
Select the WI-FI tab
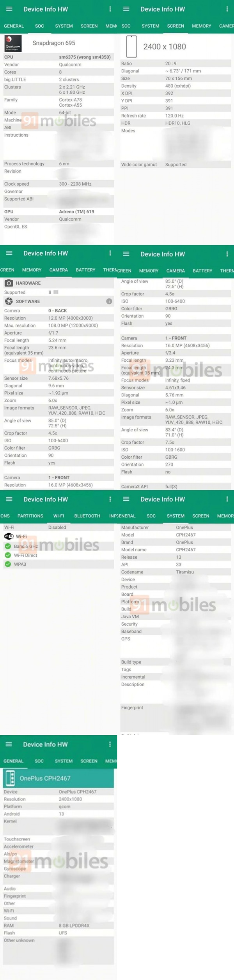(58, 516)
